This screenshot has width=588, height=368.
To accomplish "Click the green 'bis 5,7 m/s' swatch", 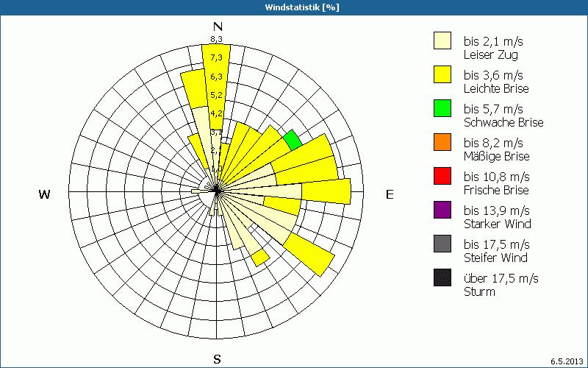I will pyautogui.click(x=442, y=108).
